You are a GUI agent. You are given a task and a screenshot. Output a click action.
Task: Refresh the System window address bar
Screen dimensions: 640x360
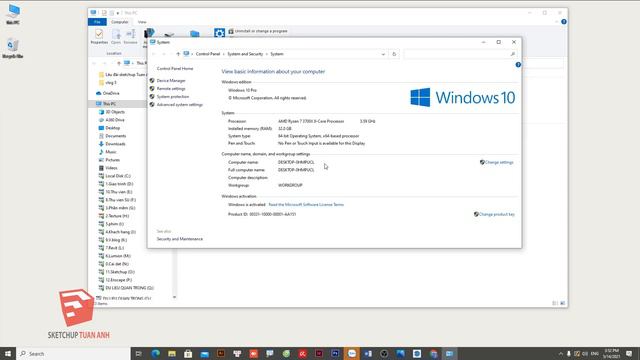pyautogui.click(x=394, y=54)
